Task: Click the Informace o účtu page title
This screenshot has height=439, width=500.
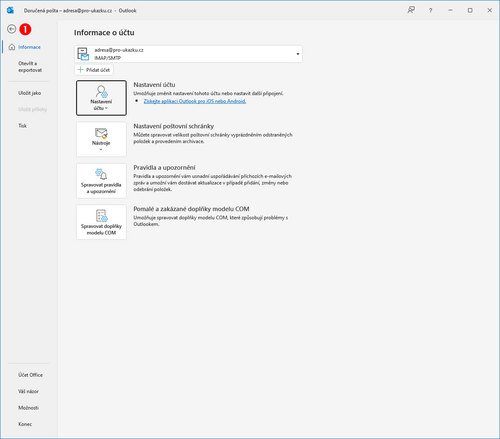Action: click(104, 33)
